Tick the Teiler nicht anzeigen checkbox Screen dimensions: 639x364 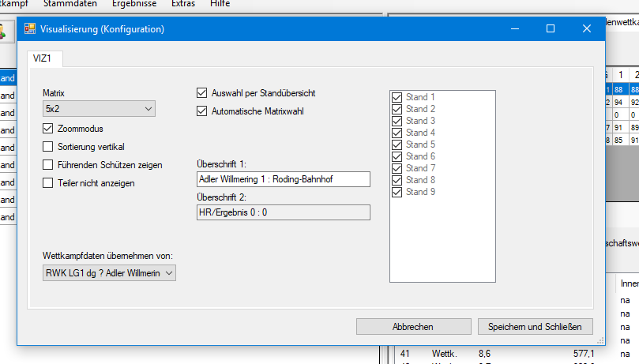tap(48, 183)
